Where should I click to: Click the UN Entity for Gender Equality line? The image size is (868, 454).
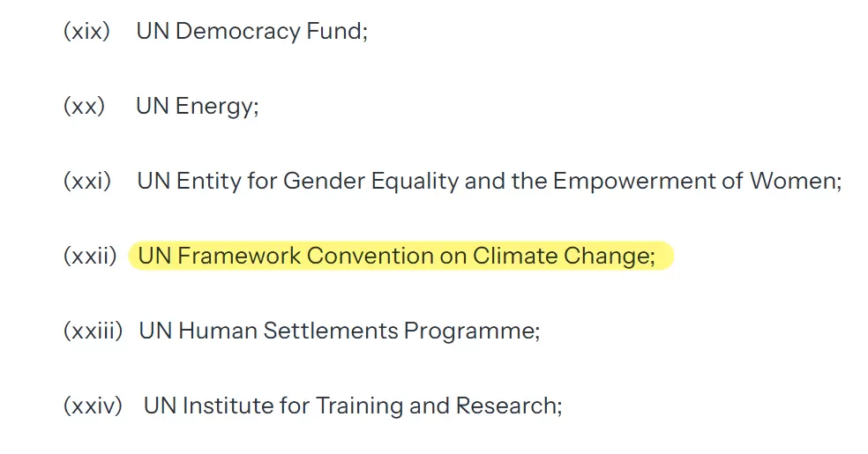click(489, 182)
